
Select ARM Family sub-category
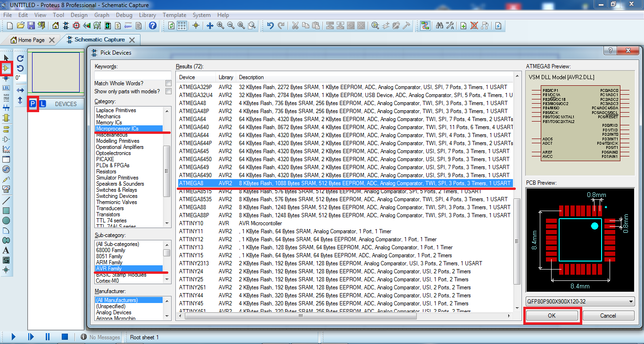[109, 262]
